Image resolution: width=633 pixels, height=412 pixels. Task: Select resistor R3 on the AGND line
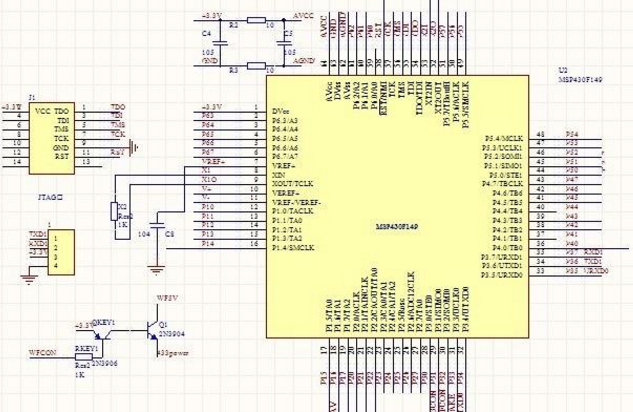[256, 65]
